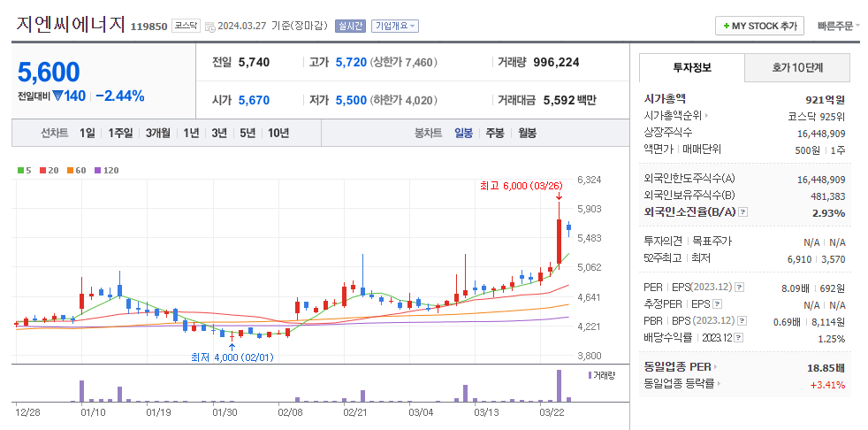Click the green 5-day moving average legend
This screenshot has width=868, height=430.
coord(24,171)
